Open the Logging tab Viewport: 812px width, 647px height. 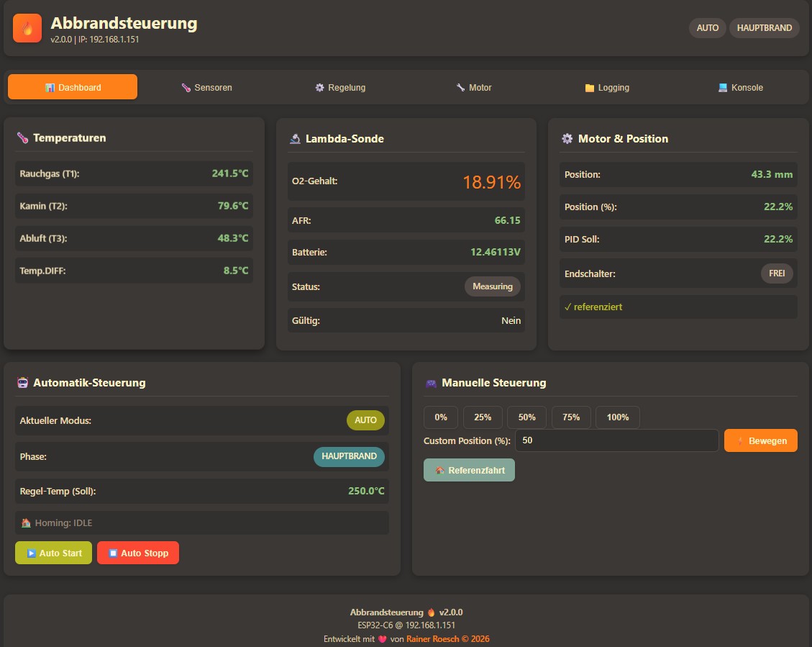607,88
